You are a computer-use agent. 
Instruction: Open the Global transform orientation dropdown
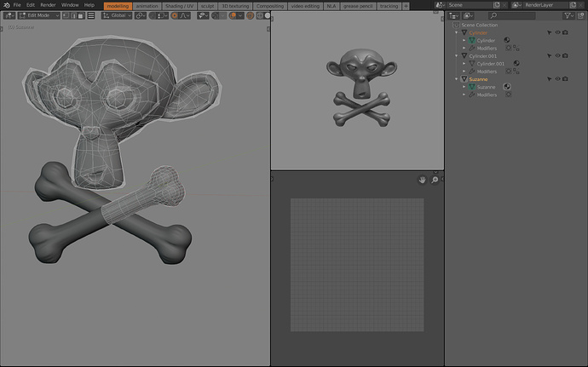[117, 15]
